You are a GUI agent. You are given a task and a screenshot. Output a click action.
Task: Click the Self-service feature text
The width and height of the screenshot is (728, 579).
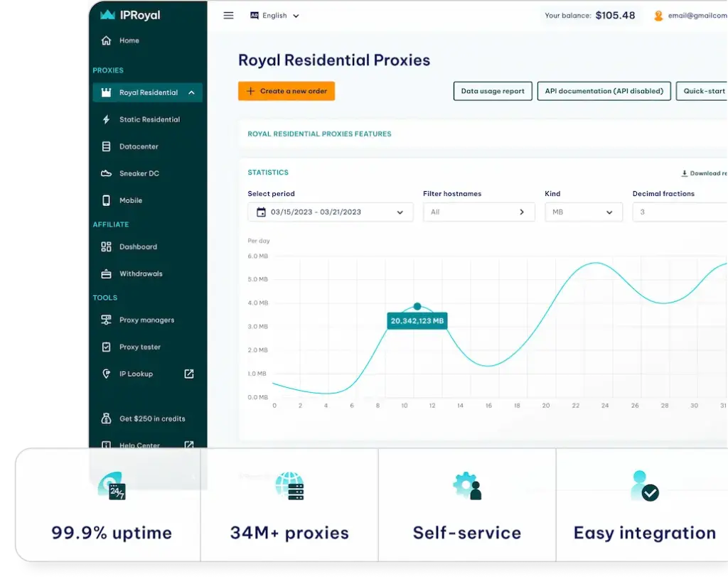coord(467,533)
